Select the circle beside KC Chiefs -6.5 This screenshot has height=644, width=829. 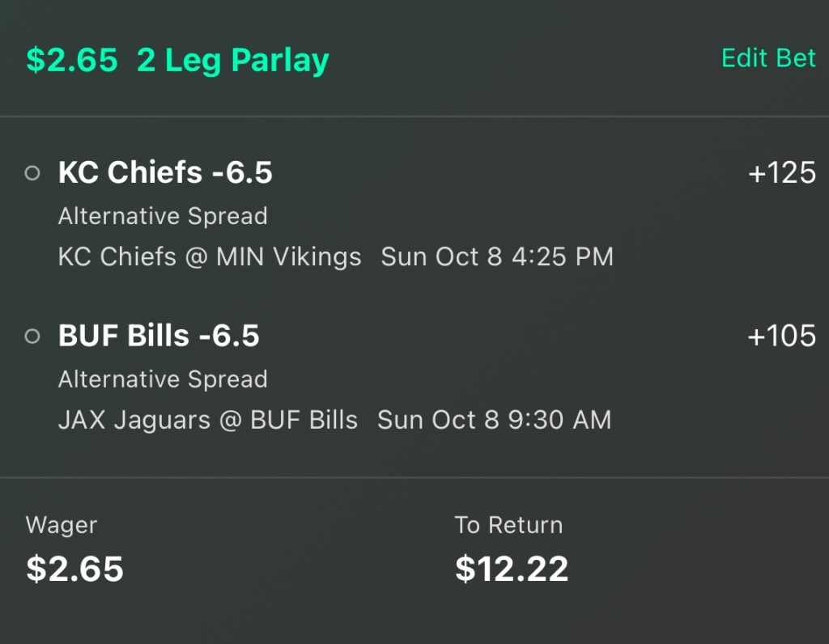point(32,173)
